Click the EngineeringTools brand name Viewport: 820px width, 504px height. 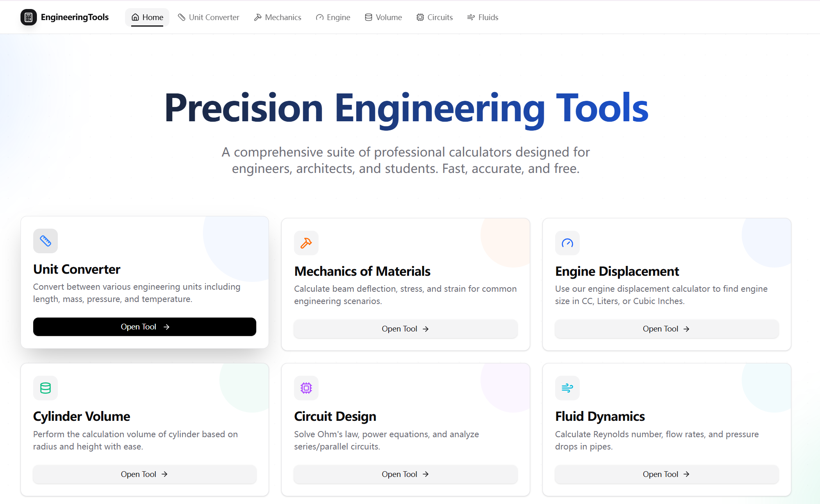click(x=75, y=17)
